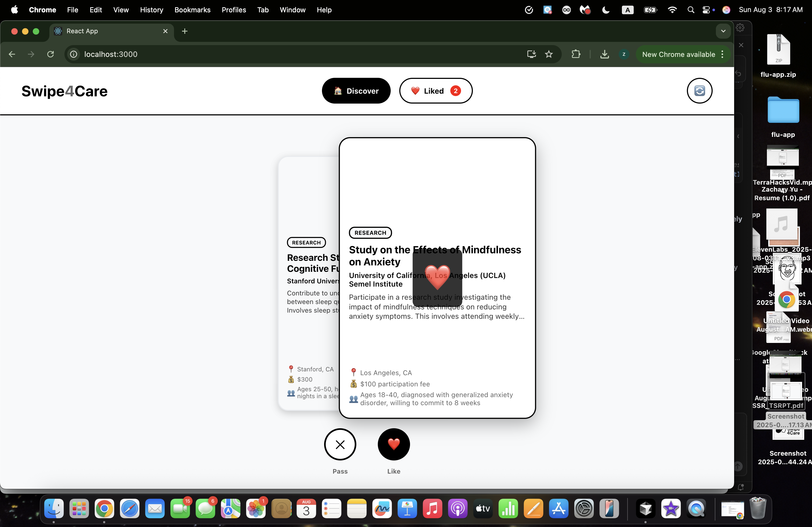The height and width of the screenshot is (527, 812).
Task: Open Chrome Extensions puzzle icon
Action: click(x=576, y=54)
